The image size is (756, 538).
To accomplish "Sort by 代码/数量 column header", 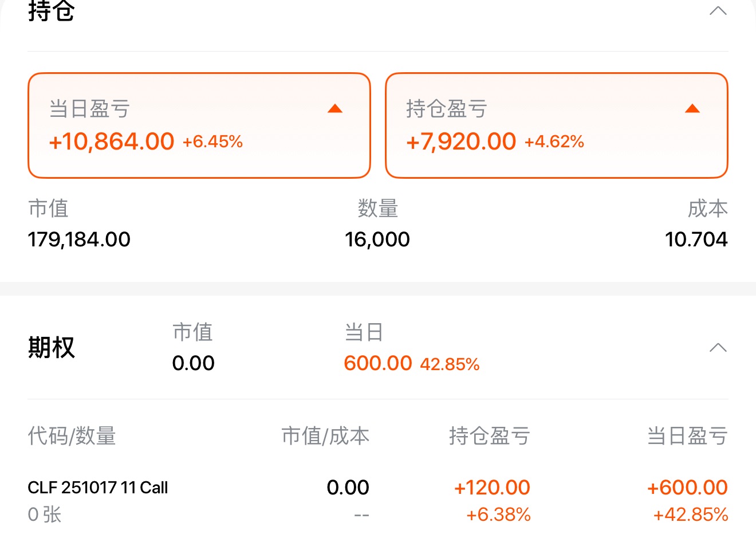I will pos(72,436).
